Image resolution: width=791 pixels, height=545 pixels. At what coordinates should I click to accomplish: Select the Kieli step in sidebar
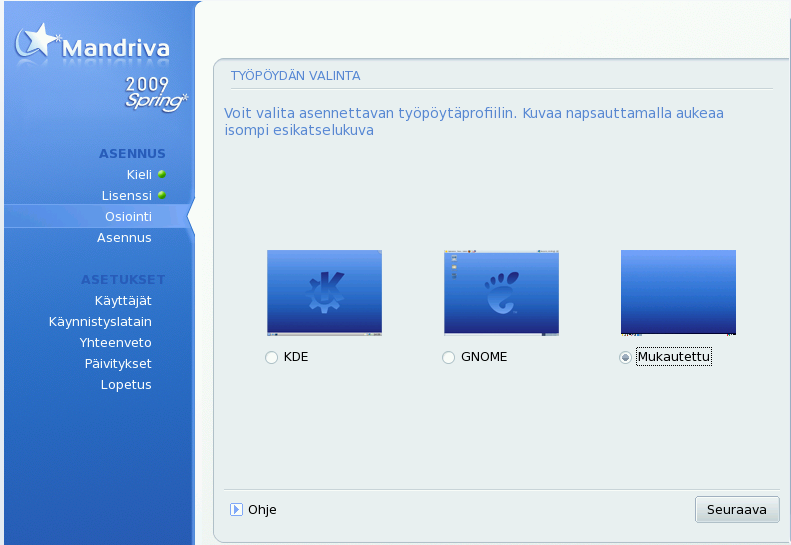[x=139, y=175]
